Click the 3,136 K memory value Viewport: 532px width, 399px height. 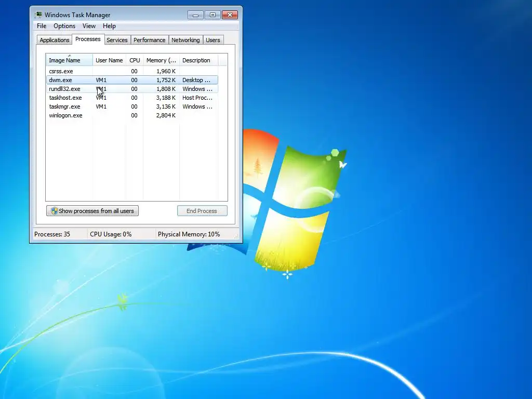pyautogui.click(x=166, y=107)
